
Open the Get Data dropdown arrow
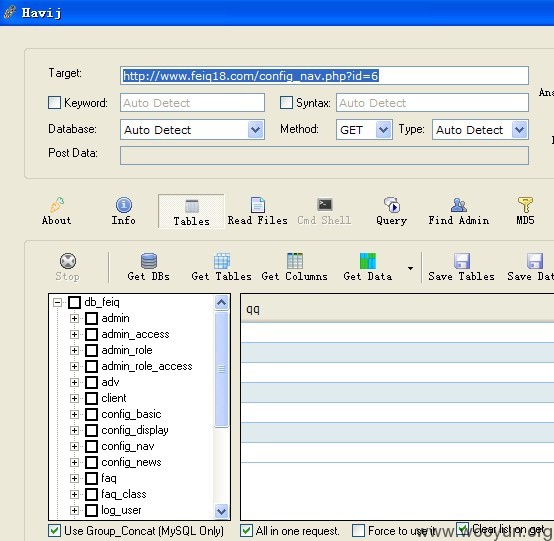point(410,268)
